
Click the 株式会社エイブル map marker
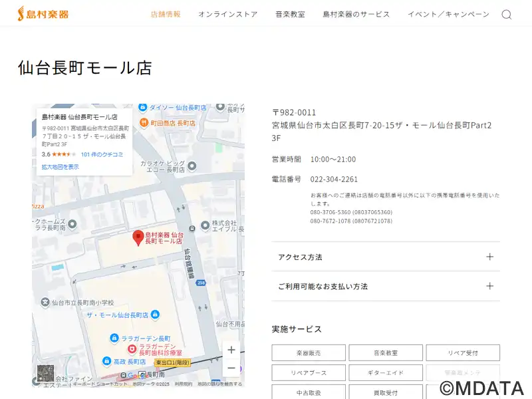(x=205, y=225)
